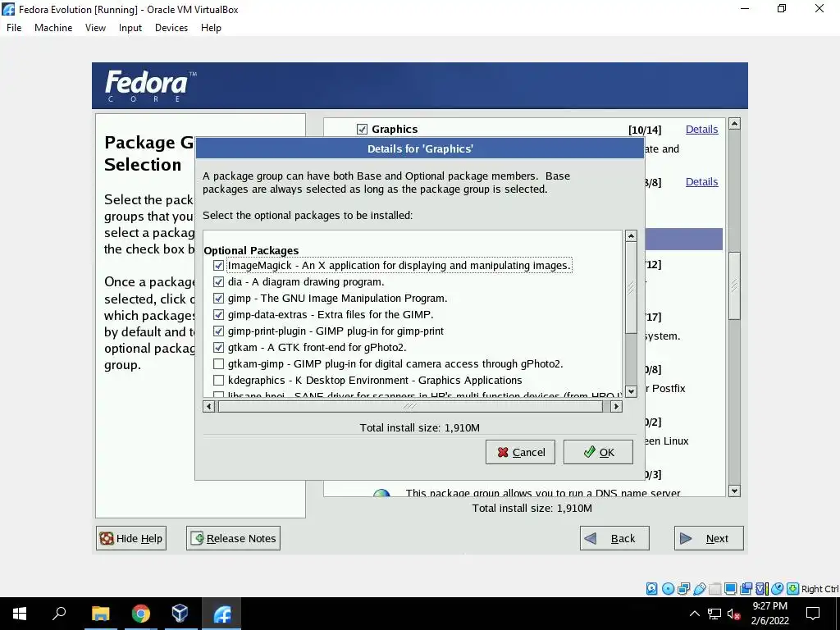Uncheck gimp-data-extras package
The height and width of the screenshot is (630, 840).
point(218,314)
